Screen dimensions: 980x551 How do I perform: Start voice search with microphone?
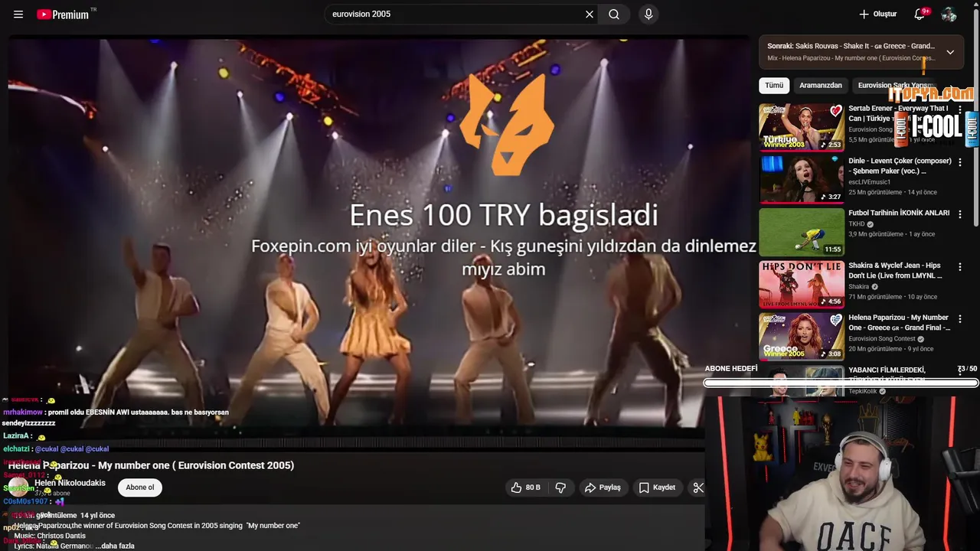click(648, 15)
